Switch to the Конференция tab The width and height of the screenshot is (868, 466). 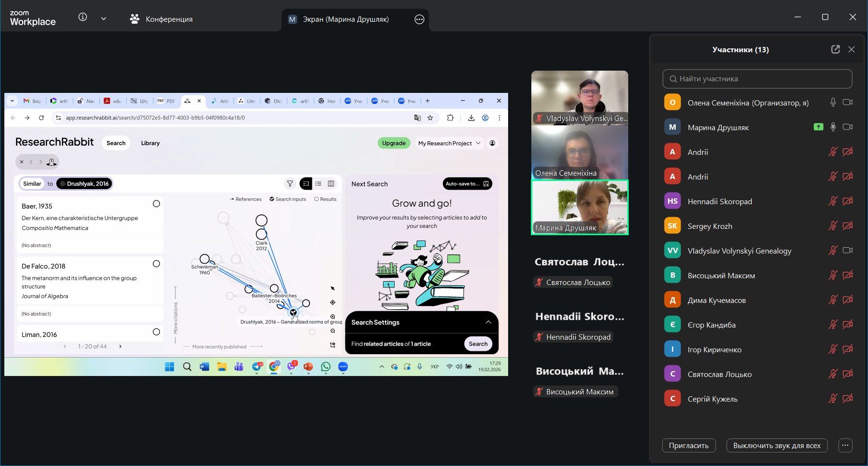[161, 19]
